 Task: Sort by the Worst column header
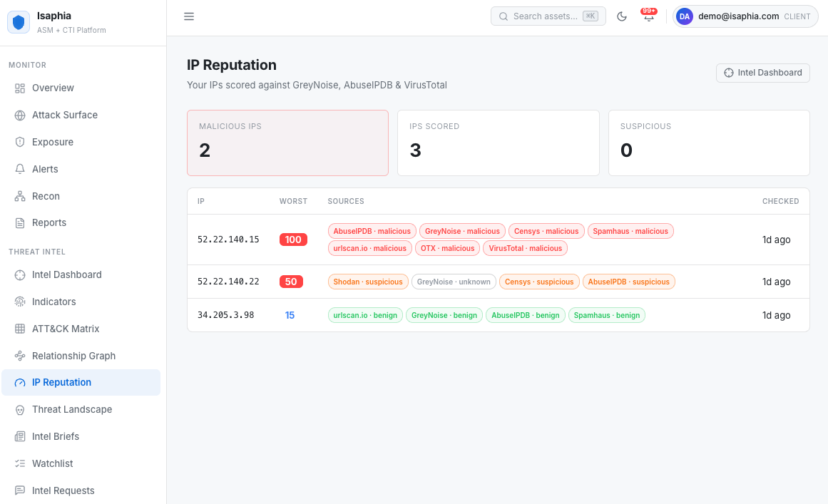coord(293,202)
